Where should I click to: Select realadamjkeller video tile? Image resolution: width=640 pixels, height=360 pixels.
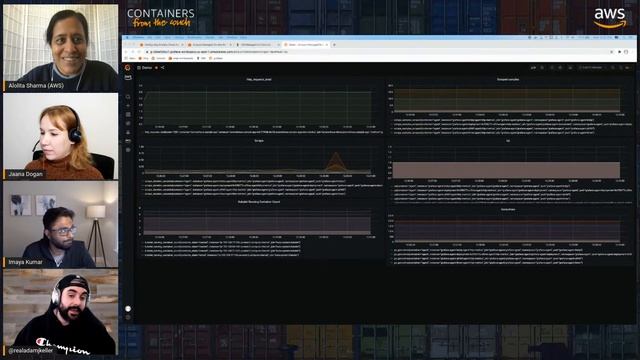[x=60, y=312]
